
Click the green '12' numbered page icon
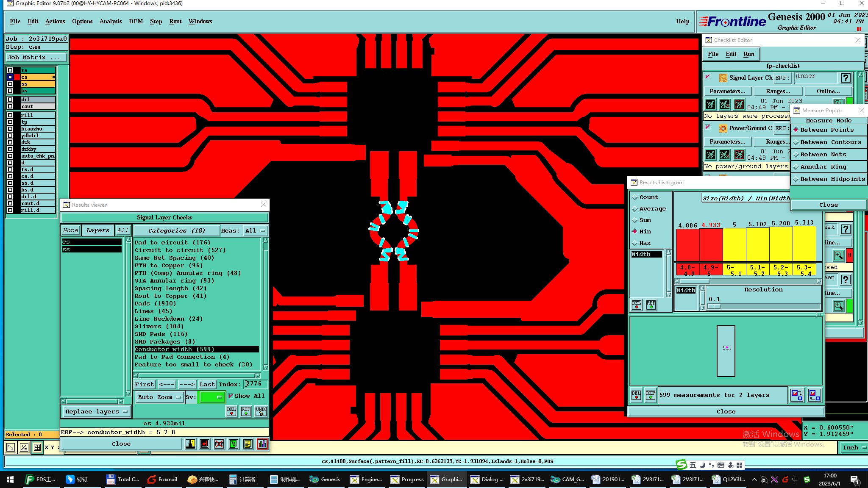tap(234, 444)
